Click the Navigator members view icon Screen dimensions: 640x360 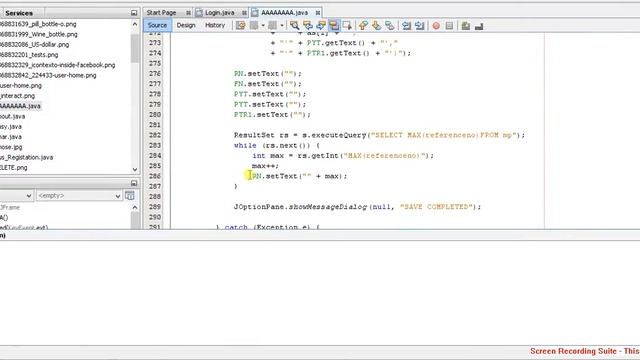coord(130,196)
